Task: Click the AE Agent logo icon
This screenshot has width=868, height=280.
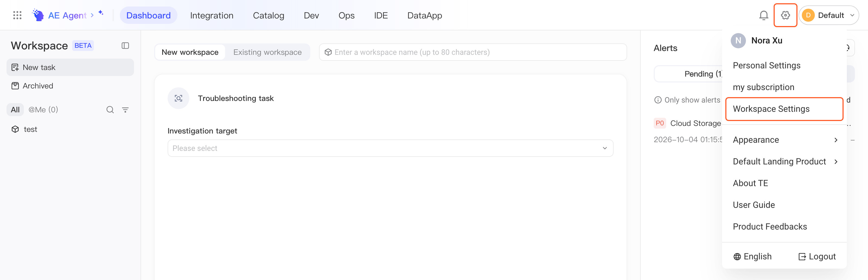Action: tap(38, 15)
